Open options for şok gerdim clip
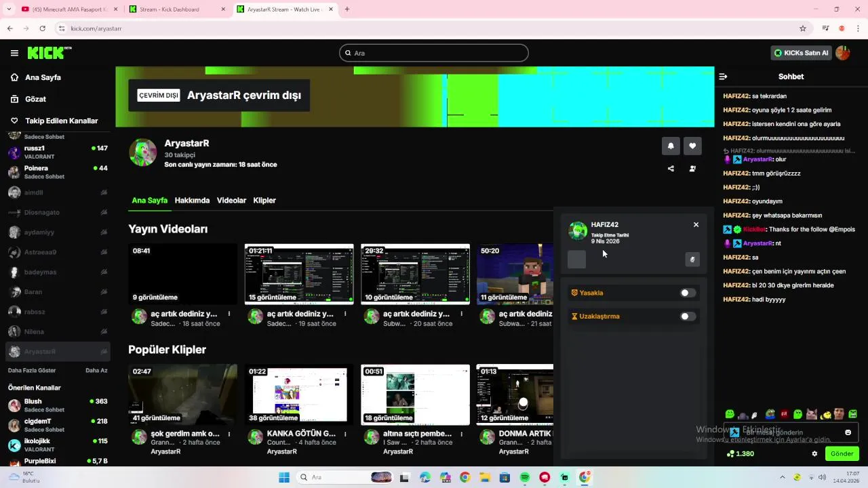Image resolution: width=868 pixels, height=488 pixels. 229,434
